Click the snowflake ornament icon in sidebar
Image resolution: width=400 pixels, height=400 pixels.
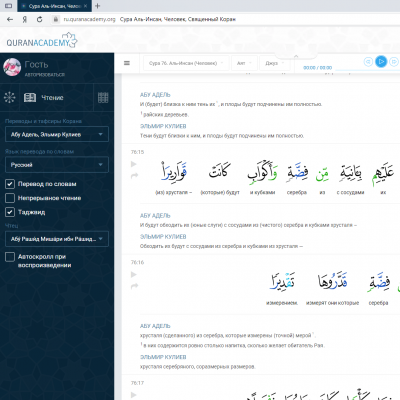coord(9,97)
